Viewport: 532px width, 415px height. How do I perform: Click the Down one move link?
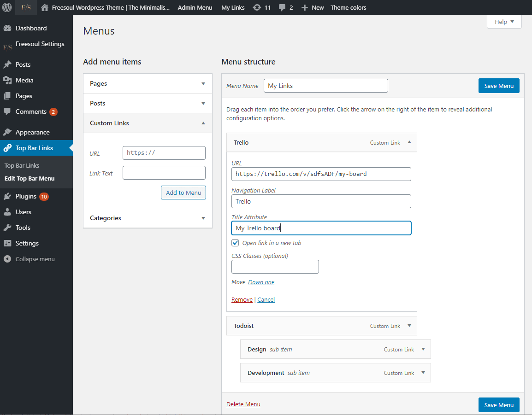coord(261,282)
